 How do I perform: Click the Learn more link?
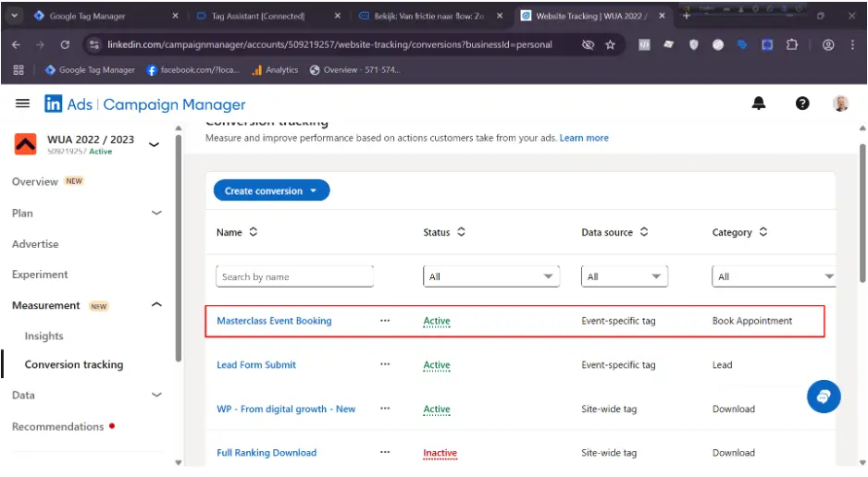click(584, 138)
